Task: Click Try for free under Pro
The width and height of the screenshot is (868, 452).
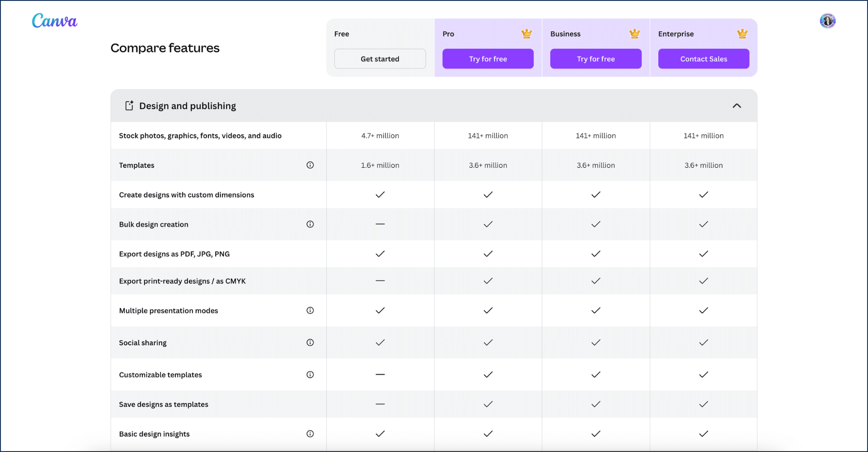Action: coord(488,59)
